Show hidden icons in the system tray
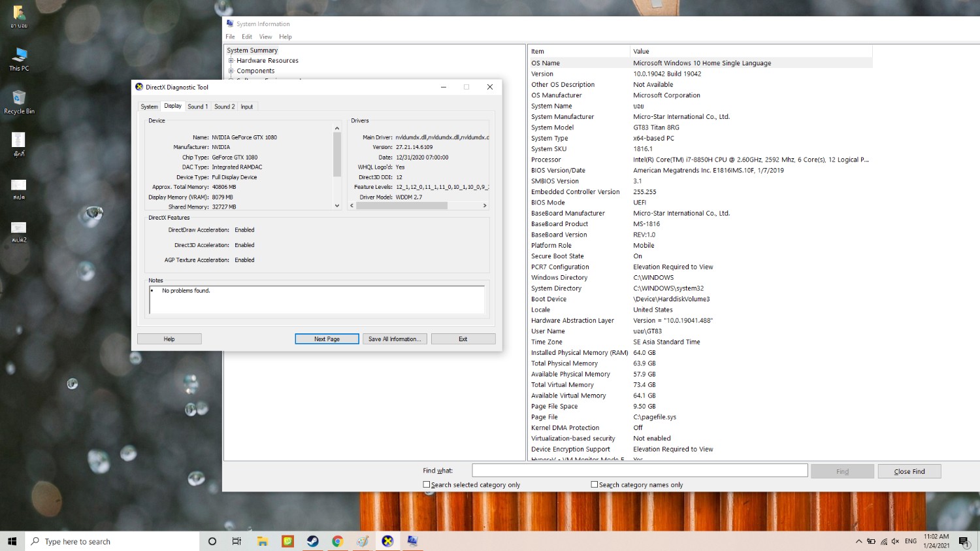Viewport: 980px width, 551px height. point(858,541)
